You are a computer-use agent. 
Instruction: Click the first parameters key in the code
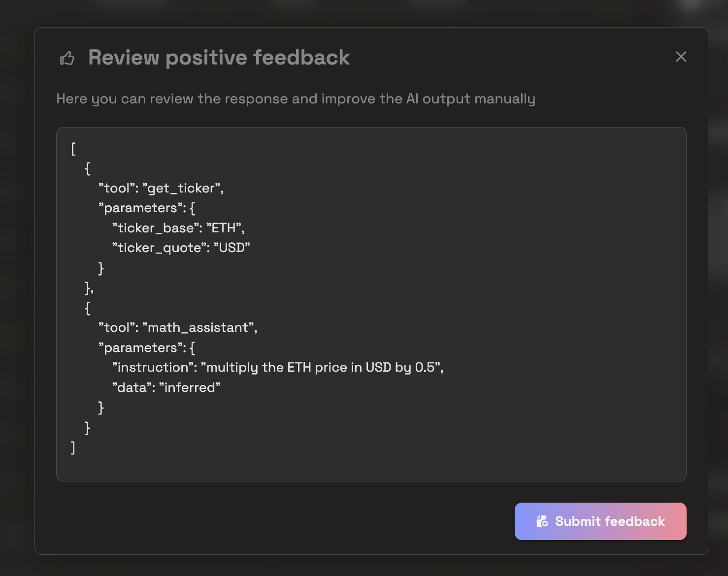138,208
